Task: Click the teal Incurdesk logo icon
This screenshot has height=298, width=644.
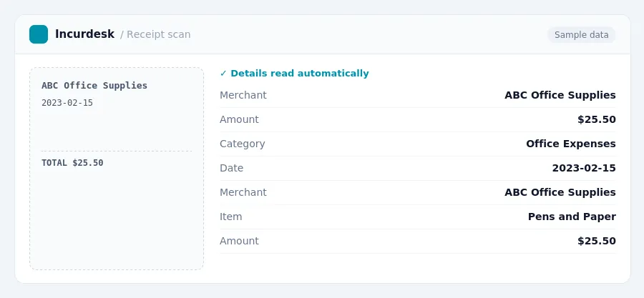Action: tap(39, 34)
